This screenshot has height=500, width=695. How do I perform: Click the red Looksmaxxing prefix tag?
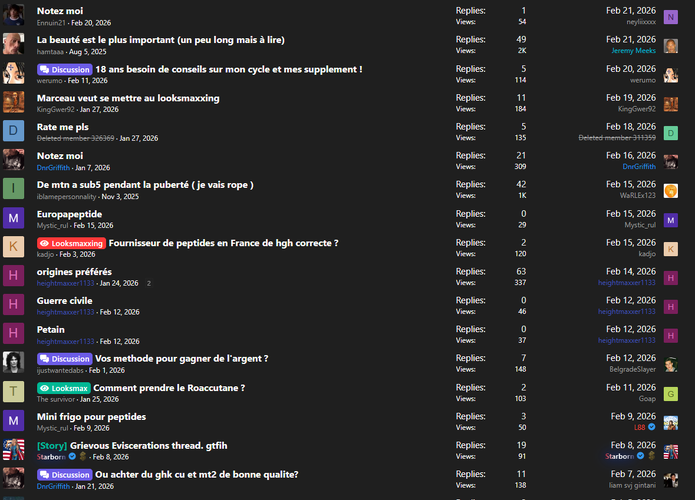click(70, 243)
